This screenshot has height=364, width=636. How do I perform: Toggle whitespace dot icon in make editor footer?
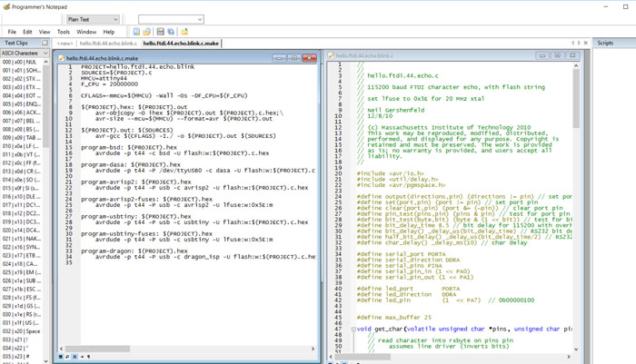click(x=82, y=357)
